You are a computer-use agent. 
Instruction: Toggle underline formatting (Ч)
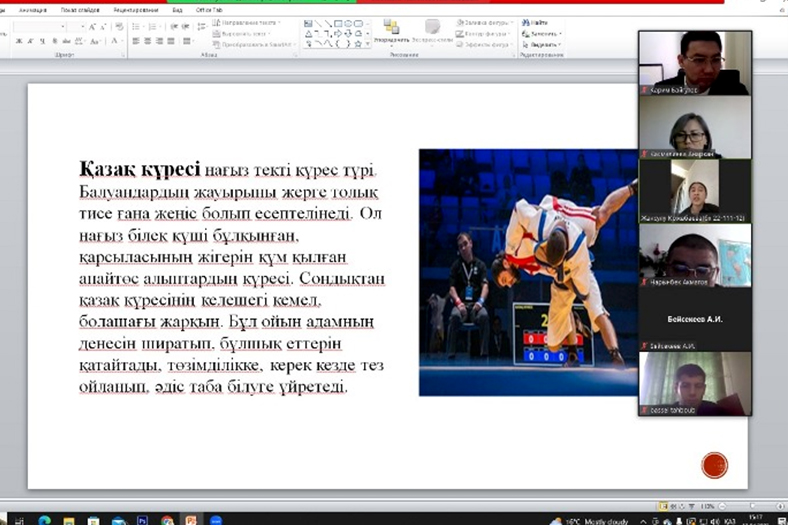point(42,41)
